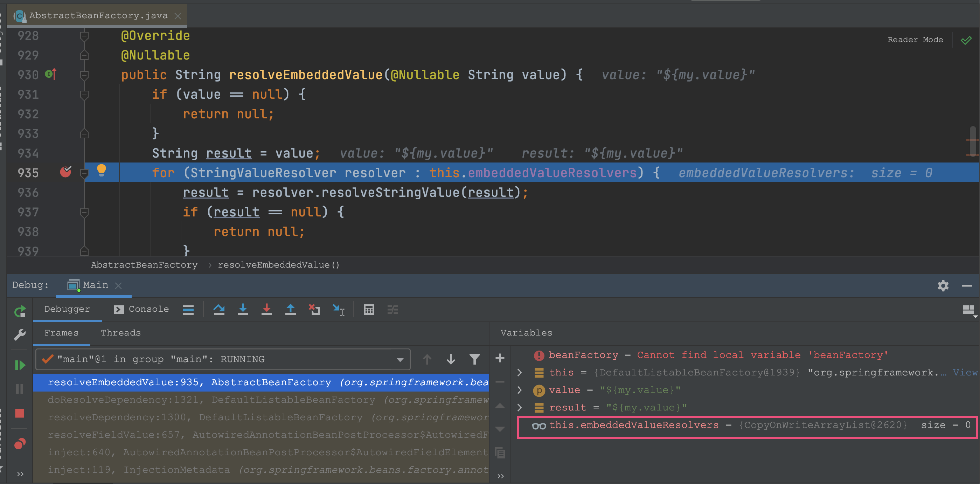Move watch up in Variables panel
Screen dimensions: 980x484
tap(500, 406)
